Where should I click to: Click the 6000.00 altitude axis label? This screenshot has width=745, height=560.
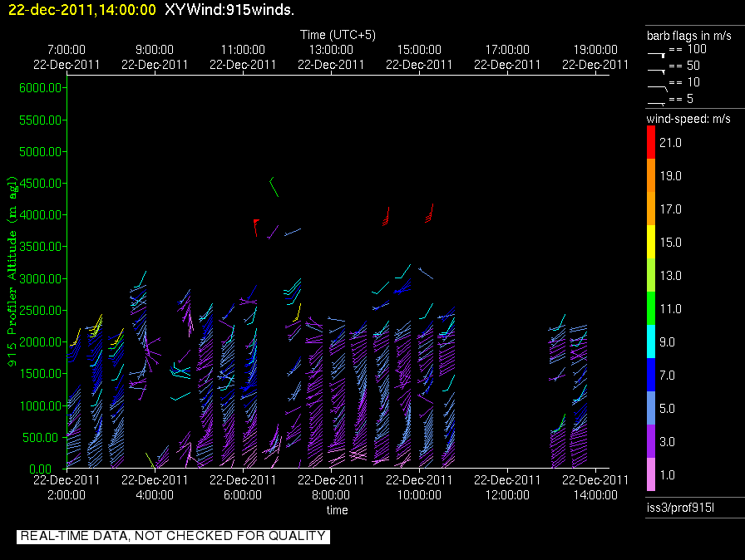pyautogui.click(x=40, y=88)
